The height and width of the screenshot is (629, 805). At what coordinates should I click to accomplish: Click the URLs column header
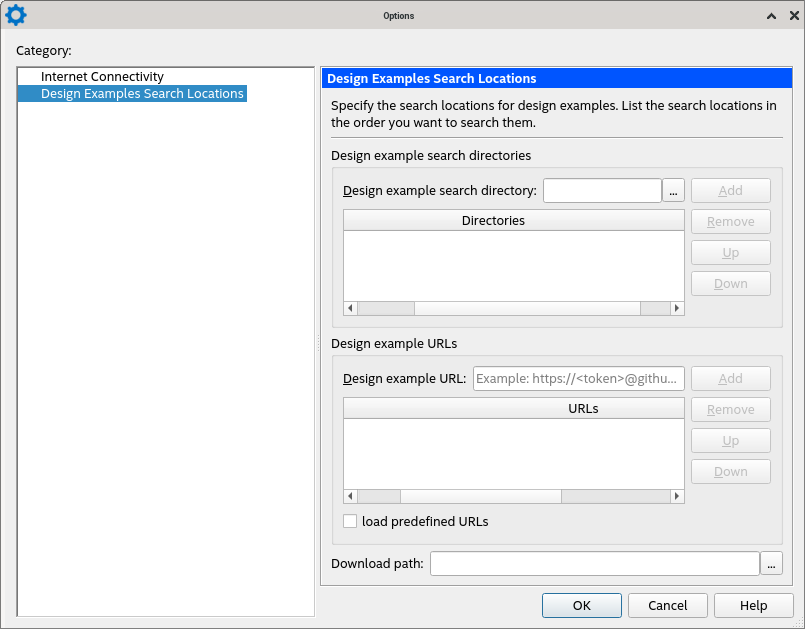coord(583,408)
